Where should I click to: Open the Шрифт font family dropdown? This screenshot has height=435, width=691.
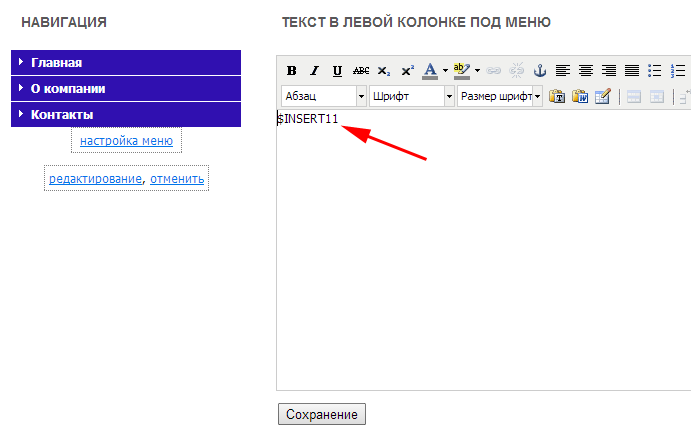[x=412, y=97]
